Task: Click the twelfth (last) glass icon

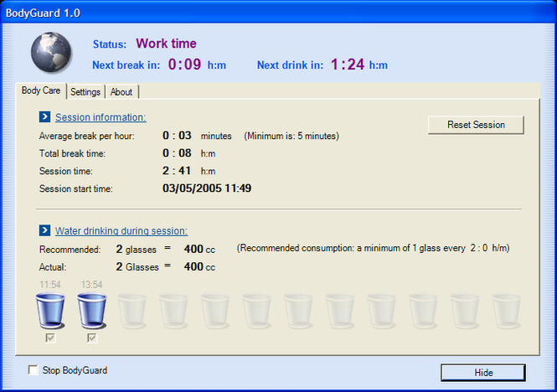Action: 506,311
